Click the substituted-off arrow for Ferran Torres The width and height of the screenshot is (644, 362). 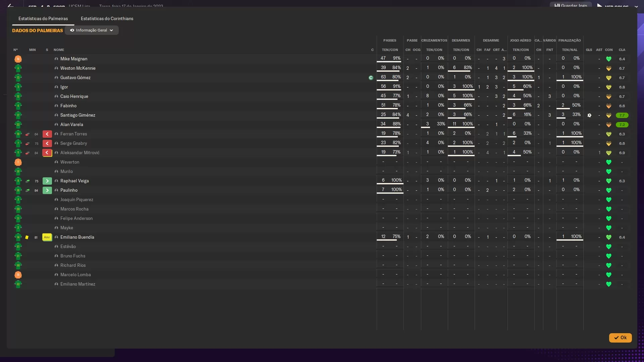click(47, 134)
